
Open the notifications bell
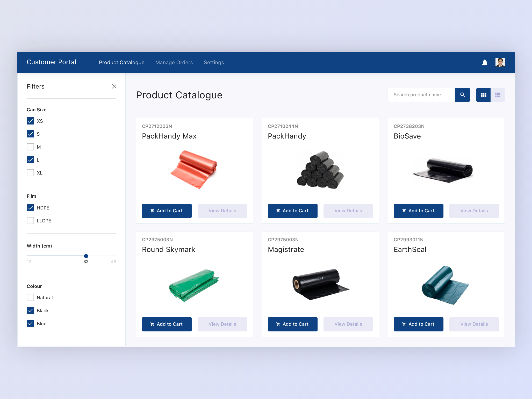(485, 62)
